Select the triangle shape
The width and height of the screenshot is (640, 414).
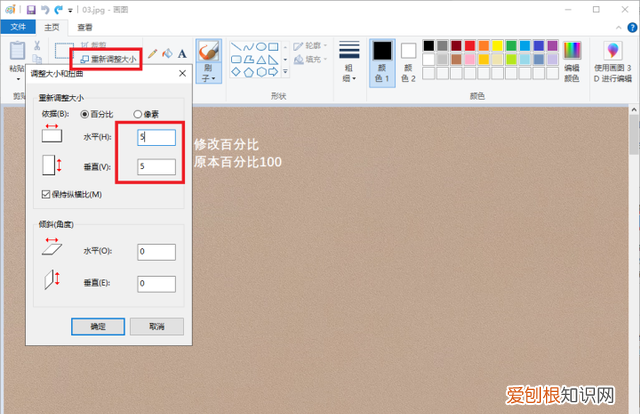point(261,60)
